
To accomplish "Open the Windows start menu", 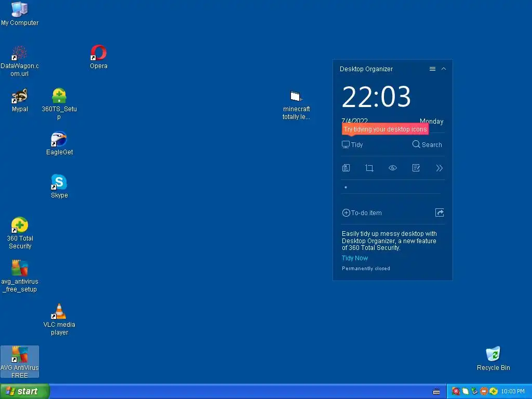I will tap(24, 391).
